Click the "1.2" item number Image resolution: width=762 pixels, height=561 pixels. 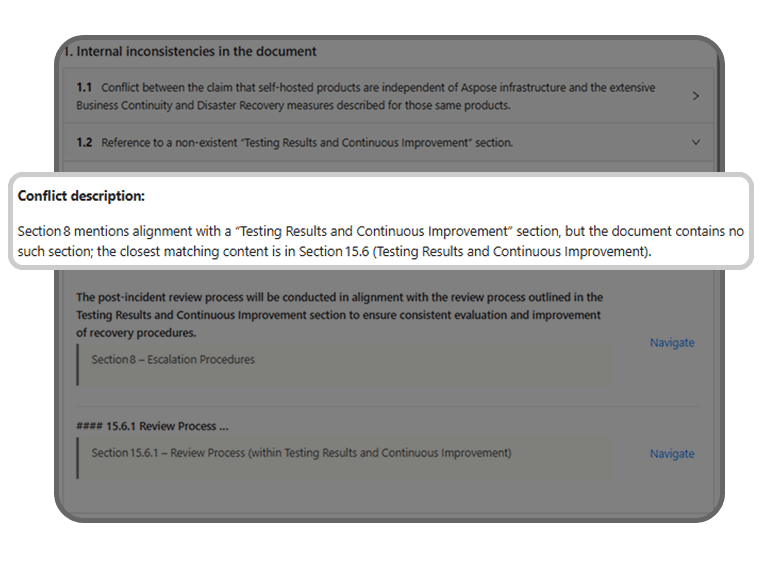pyautogui.click(x=85, y=142)
